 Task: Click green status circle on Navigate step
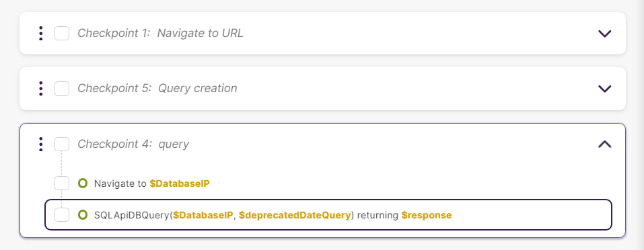pyautogui.click(x=83, y=183)
